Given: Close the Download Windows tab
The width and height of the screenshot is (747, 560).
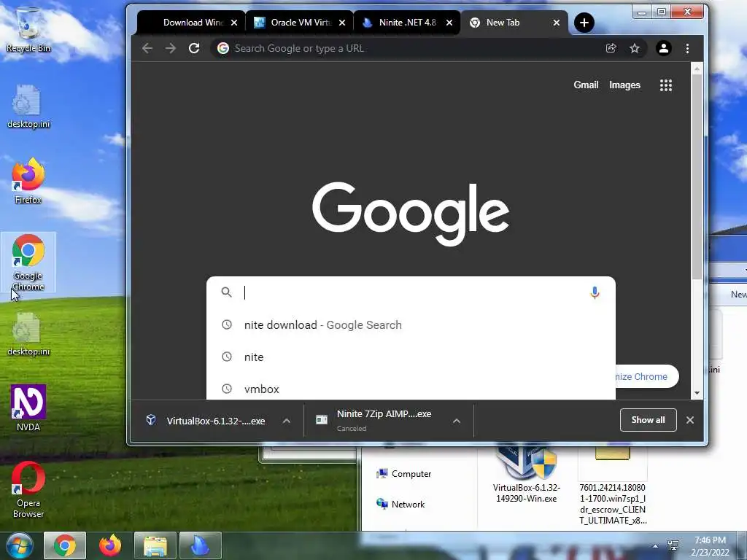Looking at the screenshot, I should [x=234, y=23].
